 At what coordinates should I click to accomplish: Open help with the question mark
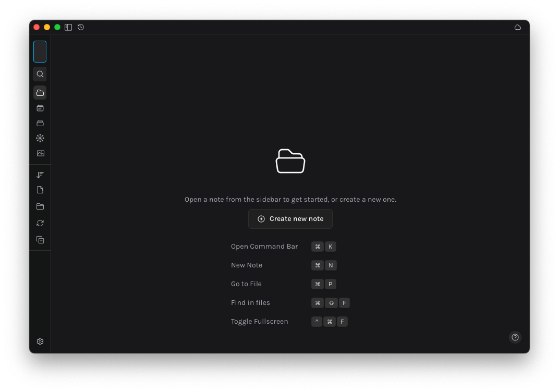tap(515, 337)
